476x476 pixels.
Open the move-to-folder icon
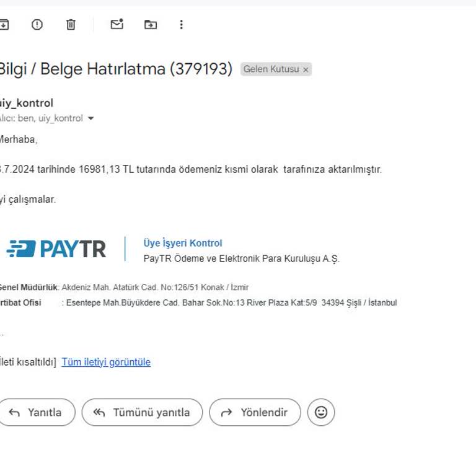point(151,25)
